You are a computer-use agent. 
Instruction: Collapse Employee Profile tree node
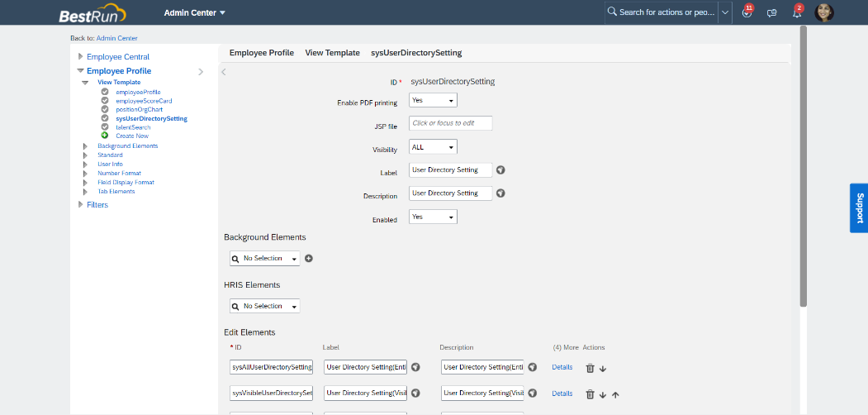click(x=81, y=71)
